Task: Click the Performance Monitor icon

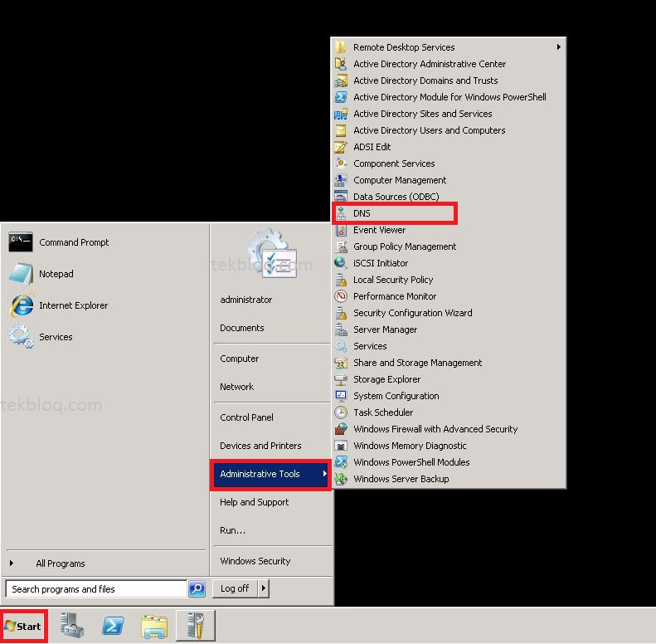Action: [341, 296]
